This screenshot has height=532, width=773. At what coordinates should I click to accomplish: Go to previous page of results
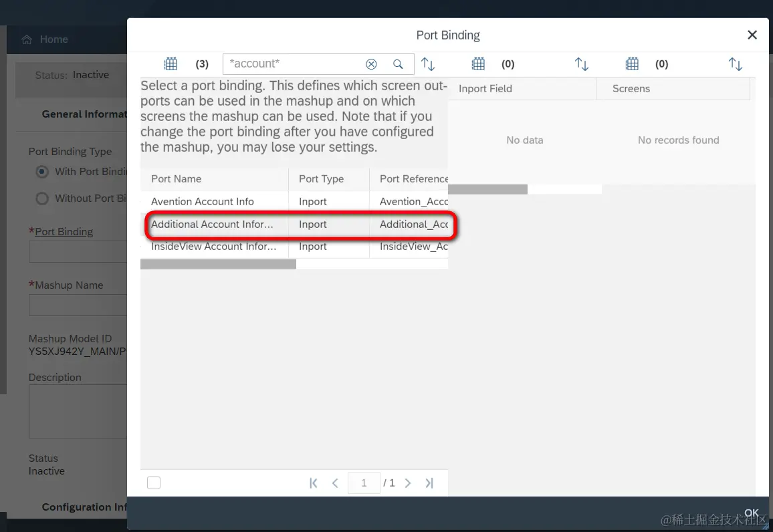point(335,483)
